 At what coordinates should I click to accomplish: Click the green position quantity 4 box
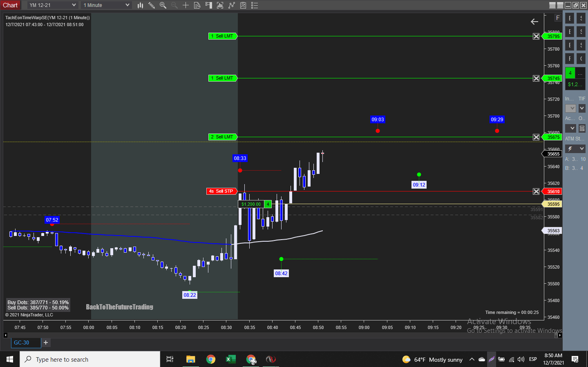(570, 73)
